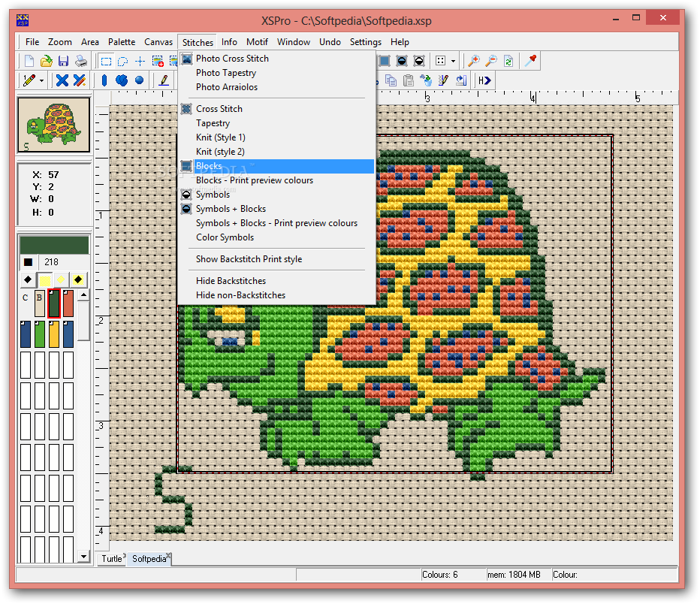The height and width of the screenshot is (604, 700).
Task: Click the selection with red plus icon
Action: pyautogui.click(x=158, y=61)
